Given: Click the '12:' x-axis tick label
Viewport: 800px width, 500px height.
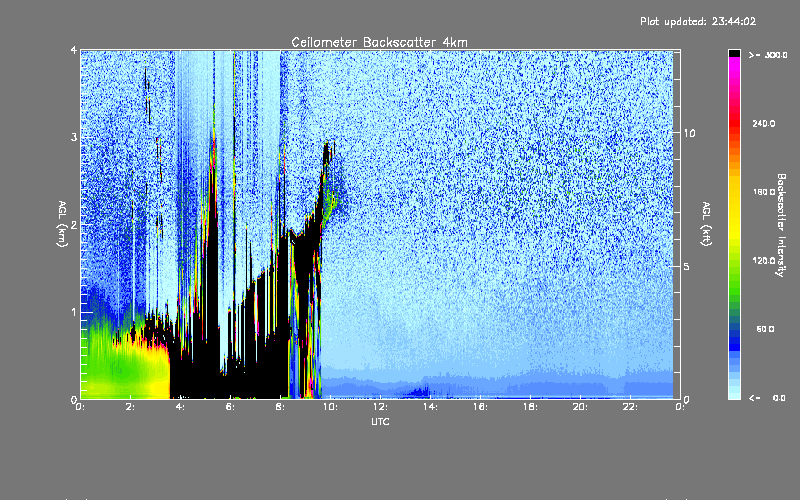Looking at the screenshot, I should pyautogui.click(x=380, y=407).
